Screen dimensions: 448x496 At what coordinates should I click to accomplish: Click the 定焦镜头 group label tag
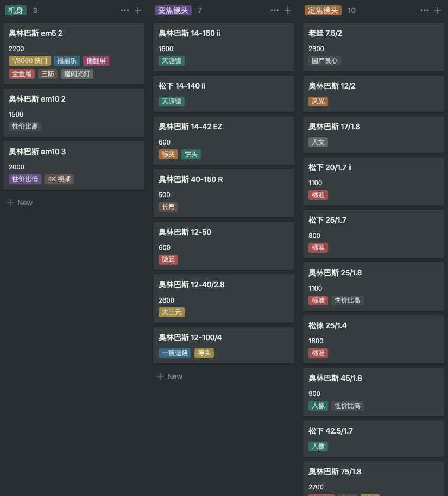click(323, 10)
